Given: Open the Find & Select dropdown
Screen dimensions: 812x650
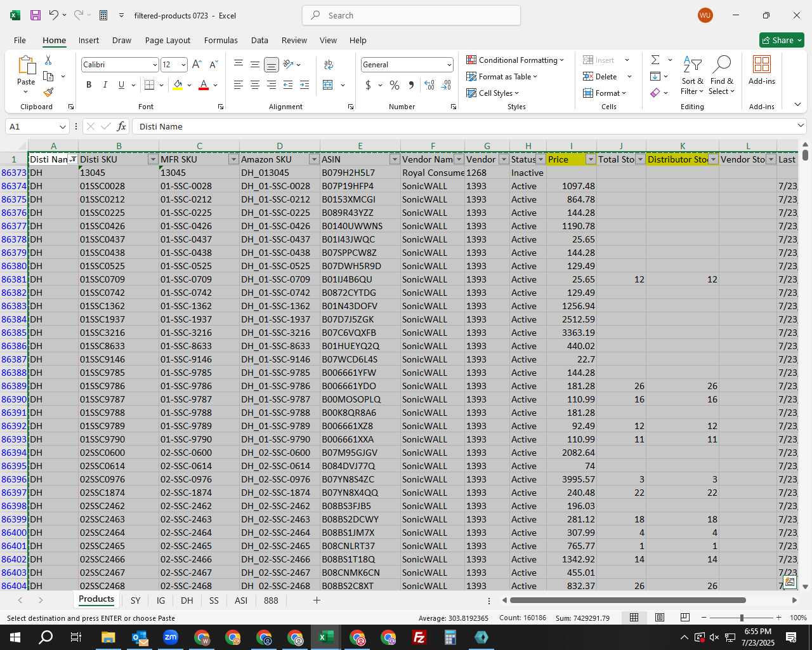Looking at the screenshot, I should pyautogui.click(x=722, y=76).
